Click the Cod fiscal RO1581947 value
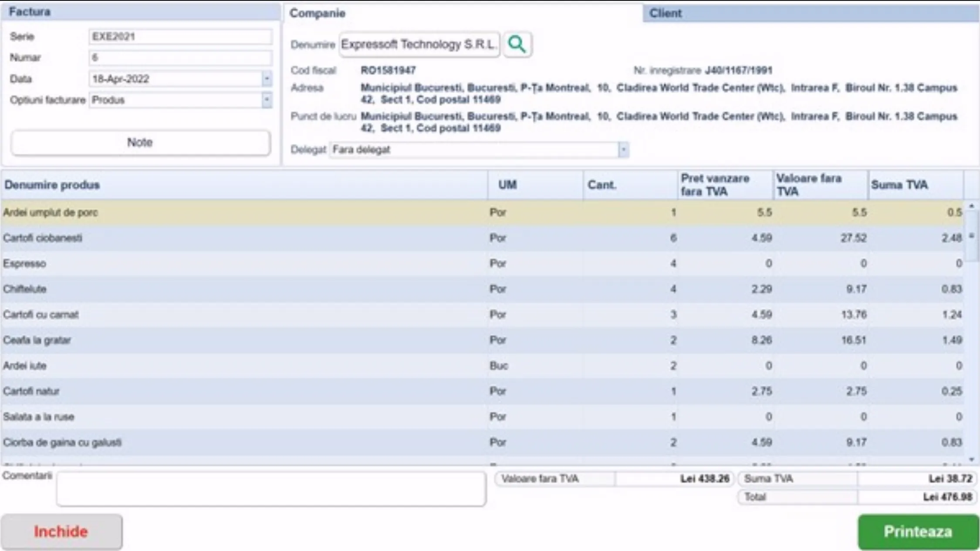This screenshot has height=551, width=980. 388,70
